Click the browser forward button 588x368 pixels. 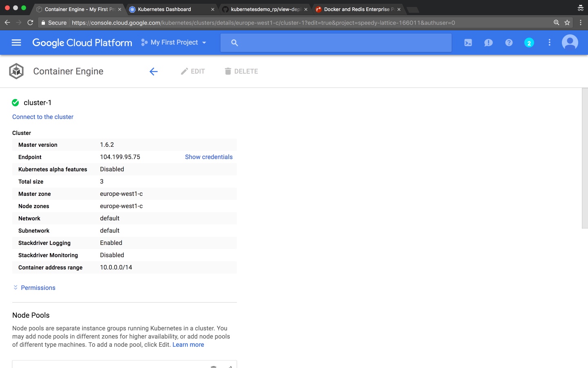coord(19,22)
